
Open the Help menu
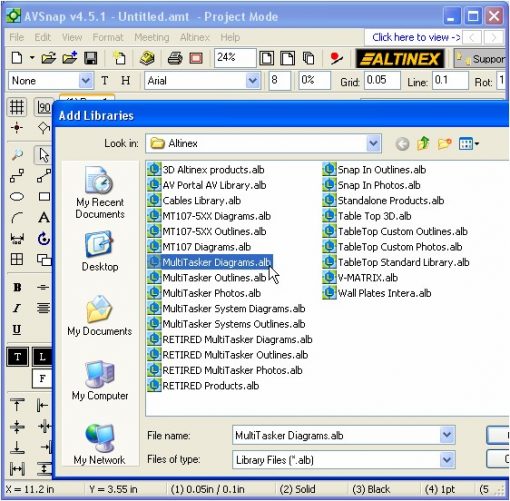click(230, 37)
